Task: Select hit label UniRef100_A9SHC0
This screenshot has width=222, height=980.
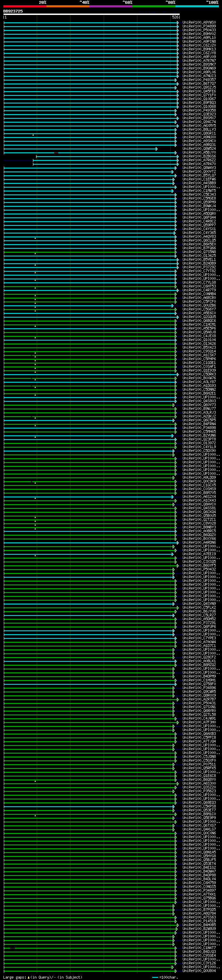Action: click(199, 141)
